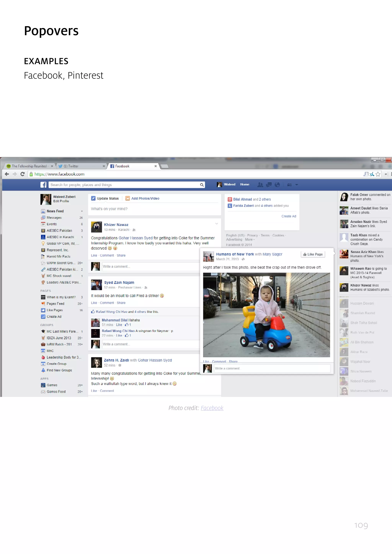Click the child on toy car photo
This screenshot has height=554, width=392.
coord(266,315)
